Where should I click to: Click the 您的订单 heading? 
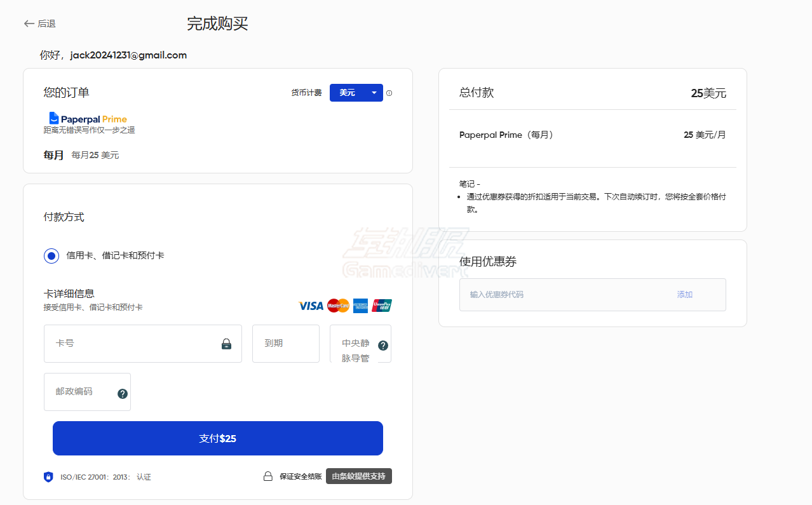tap(67, 93)
